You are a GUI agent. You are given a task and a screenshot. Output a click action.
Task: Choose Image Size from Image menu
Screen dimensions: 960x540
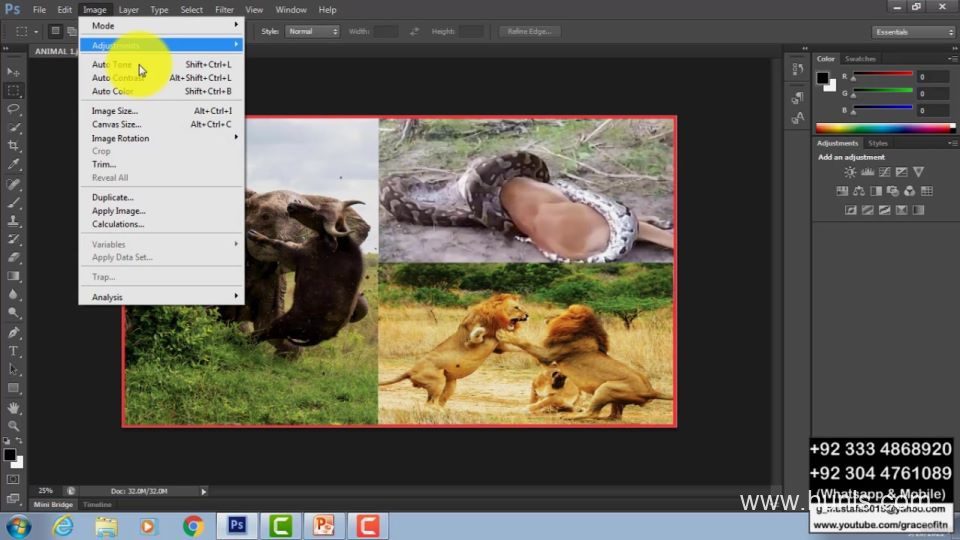click(162, 111)
